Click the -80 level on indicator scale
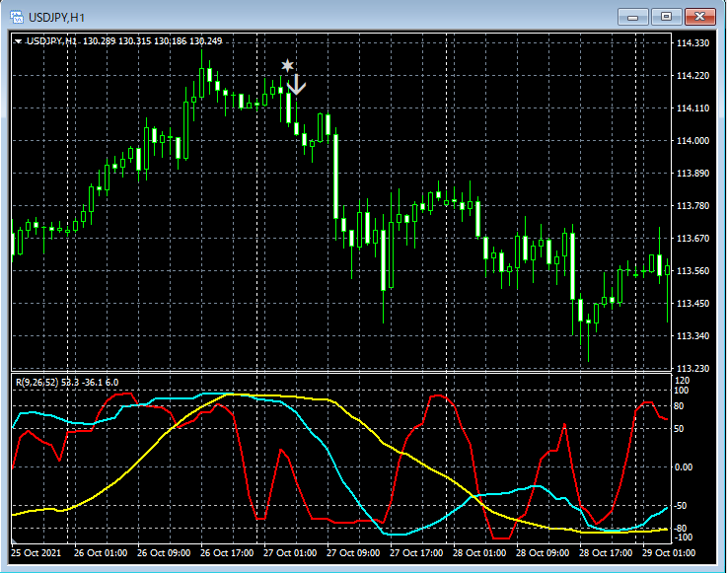728x573 pixels. point(681,529)
